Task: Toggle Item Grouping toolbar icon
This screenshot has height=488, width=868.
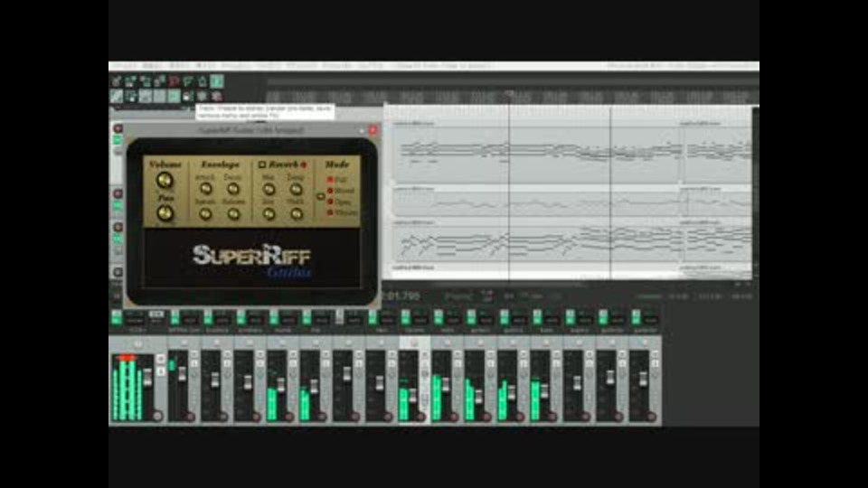Action: (130, 97)
